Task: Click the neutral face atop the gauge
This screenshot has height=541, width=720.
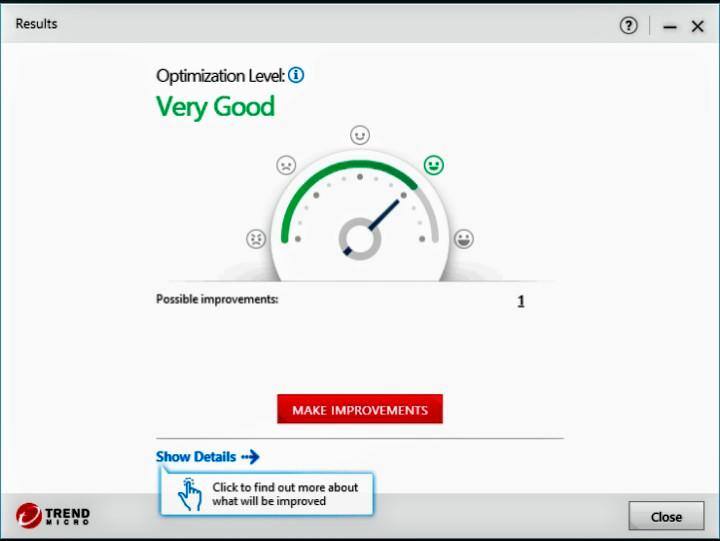Action: pos(360,135)
